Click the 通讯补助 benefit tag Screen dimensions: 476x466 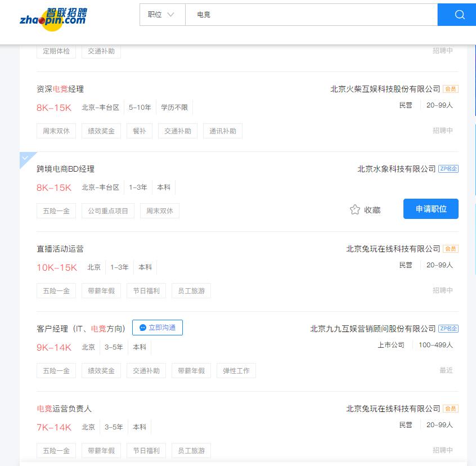click(x=223, y=131)
